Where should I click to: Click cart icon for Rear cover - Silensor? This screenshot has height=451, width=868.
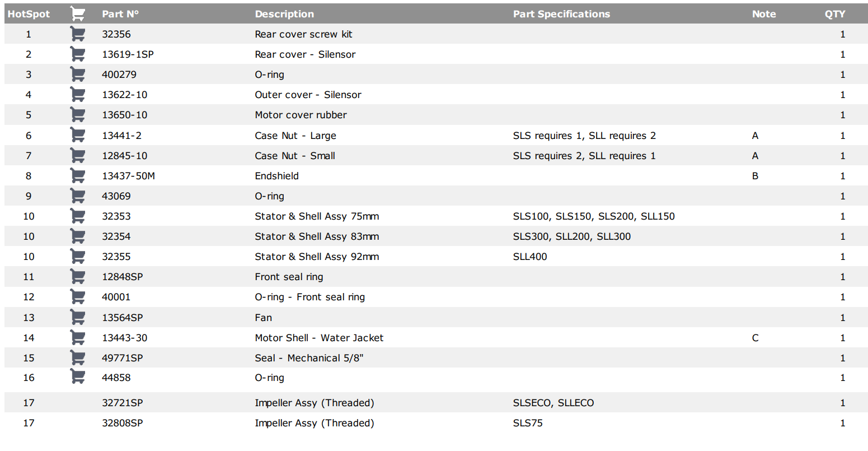pos(78,54)
